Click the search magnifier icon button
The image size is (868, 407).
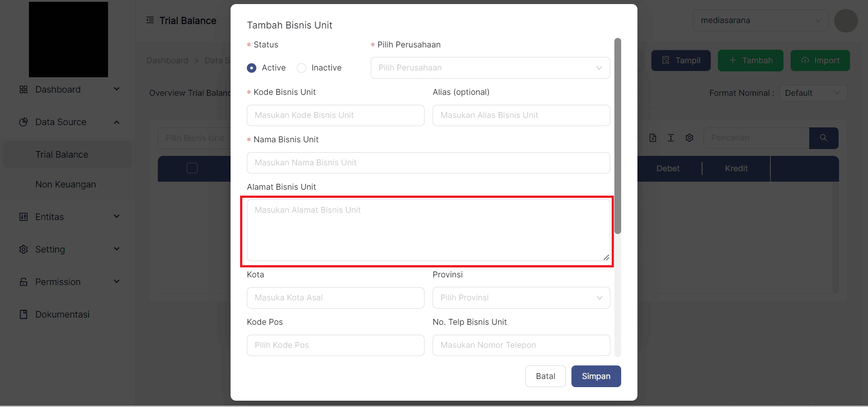[x=823, y=138]
